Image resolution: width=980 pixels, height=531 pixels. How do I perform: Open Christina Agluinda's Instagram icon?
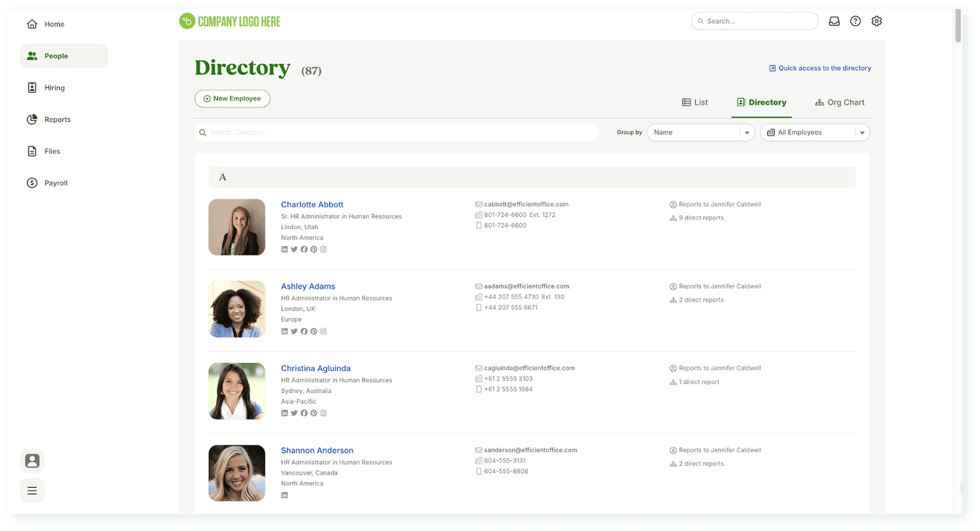(x=323, y=413)
